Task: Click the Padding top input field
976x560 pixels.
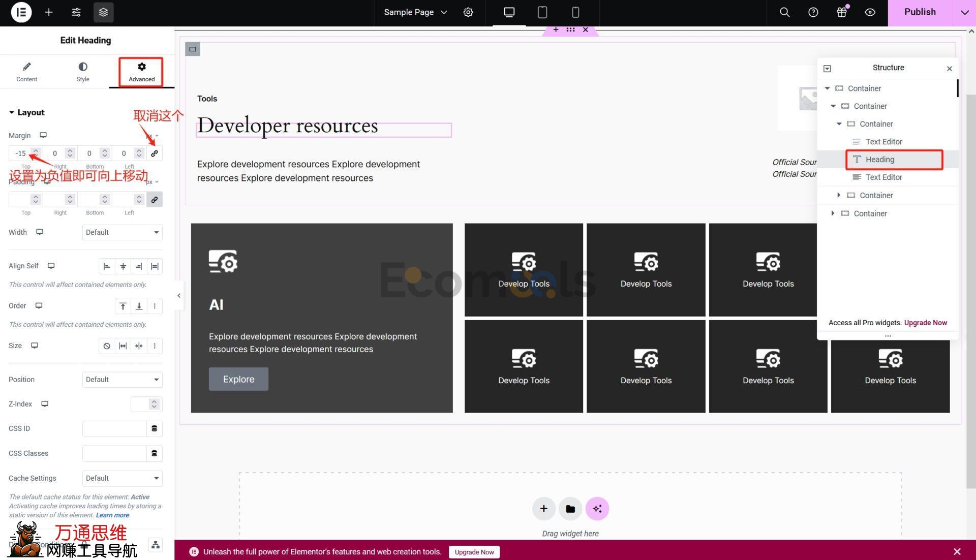Action: tap(21, 199)
